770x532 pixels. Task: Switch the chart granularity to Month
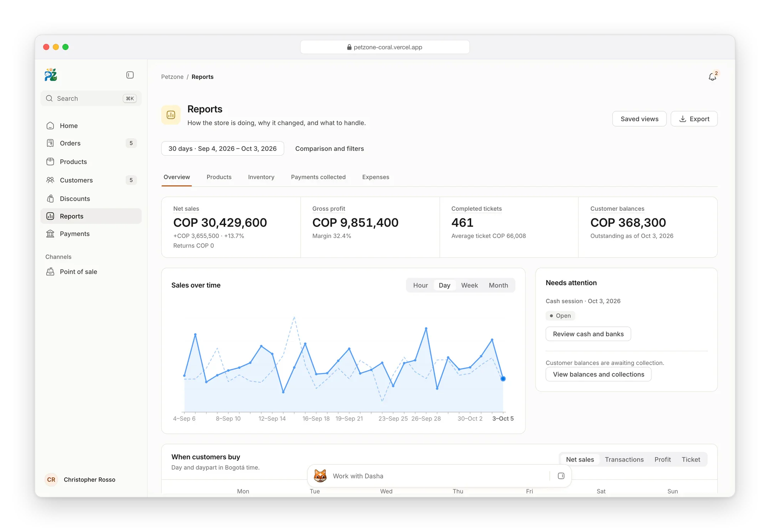(498, 285)
